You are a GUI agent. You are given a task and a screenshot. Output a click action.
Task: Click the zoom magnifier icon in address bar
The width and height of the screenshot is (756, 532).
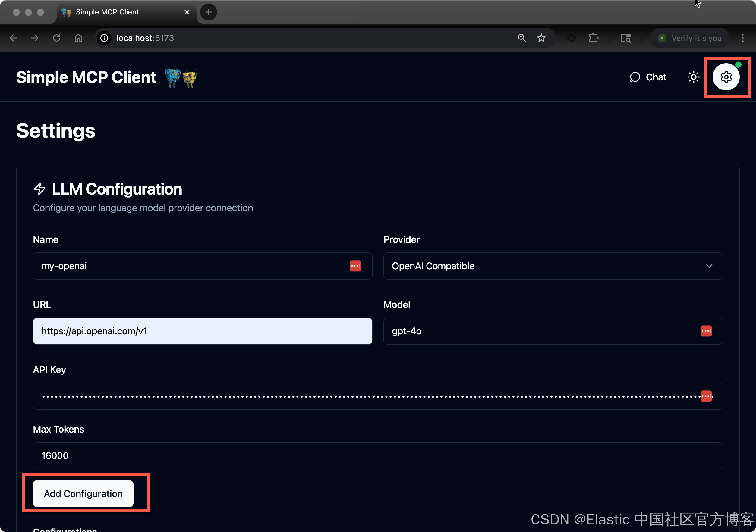521,38
